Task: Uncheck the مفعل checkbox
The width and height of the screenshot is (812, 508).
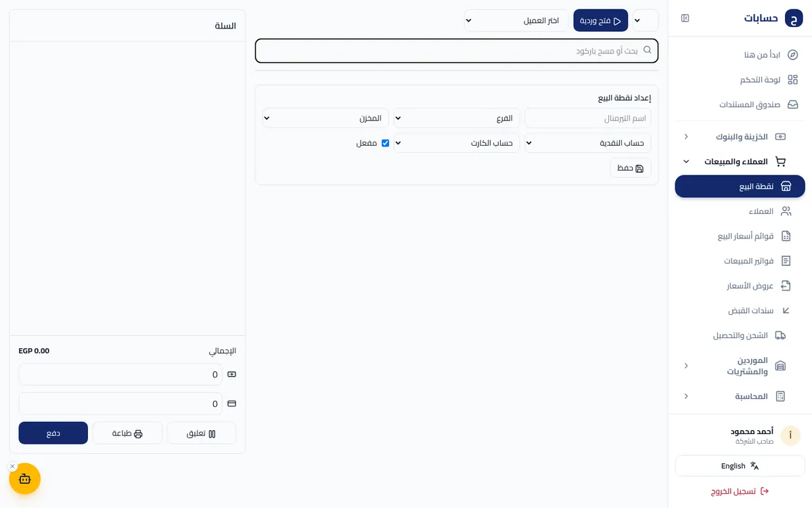Action: (385, 143)
